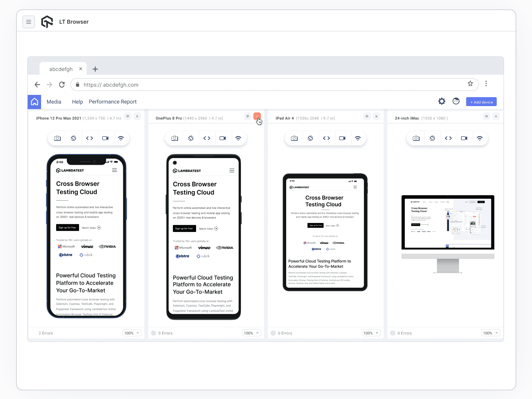Viewport: 532px width, 399px height.
Task: Open LT Browser settings via the gear icon
Action: coord(442,101)
